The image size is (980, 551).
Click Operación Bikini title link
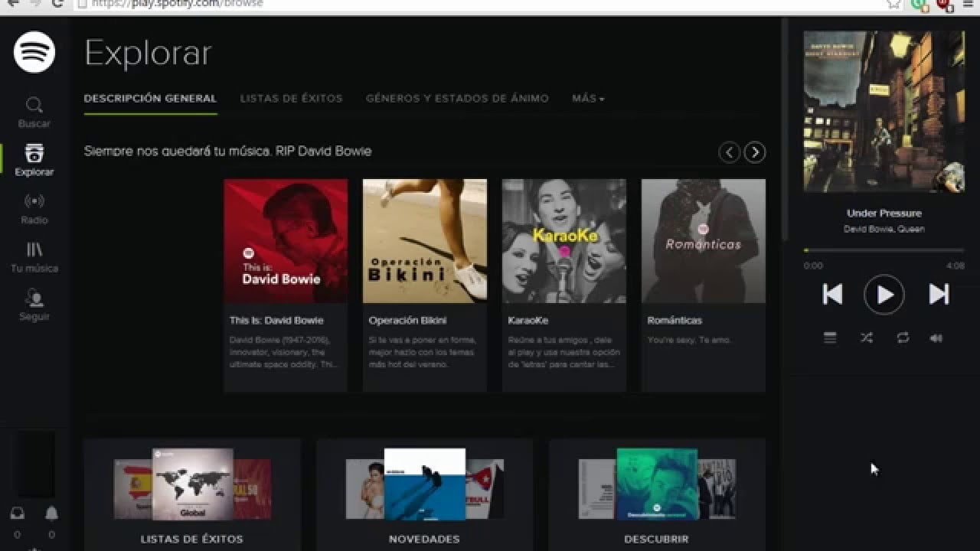point(407,321)
